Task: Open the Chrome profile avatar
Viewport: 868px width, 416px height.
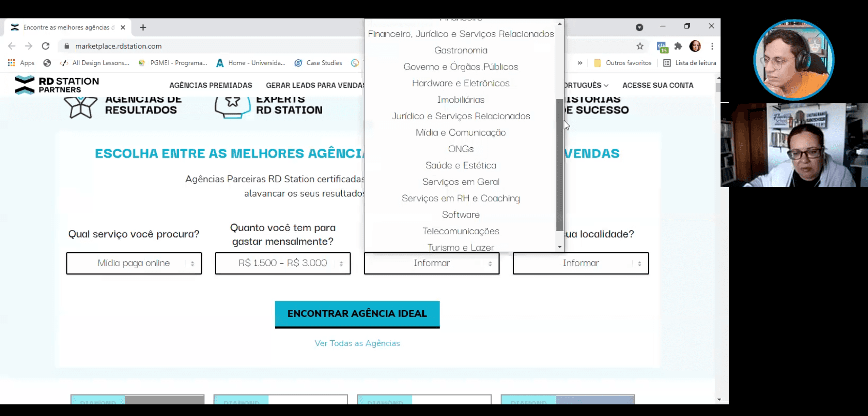Action: (695, 46)
